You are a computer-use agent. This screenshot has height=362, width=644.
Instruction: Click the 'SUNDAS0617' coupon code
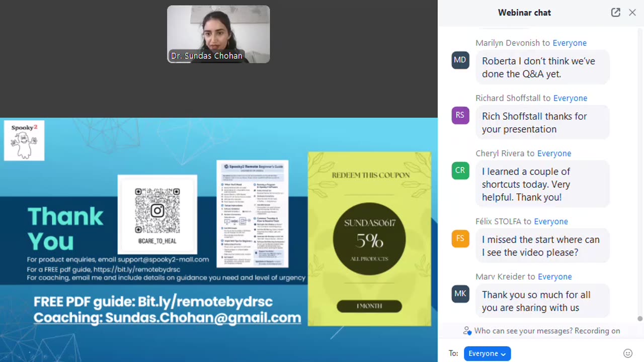(370, 223)
